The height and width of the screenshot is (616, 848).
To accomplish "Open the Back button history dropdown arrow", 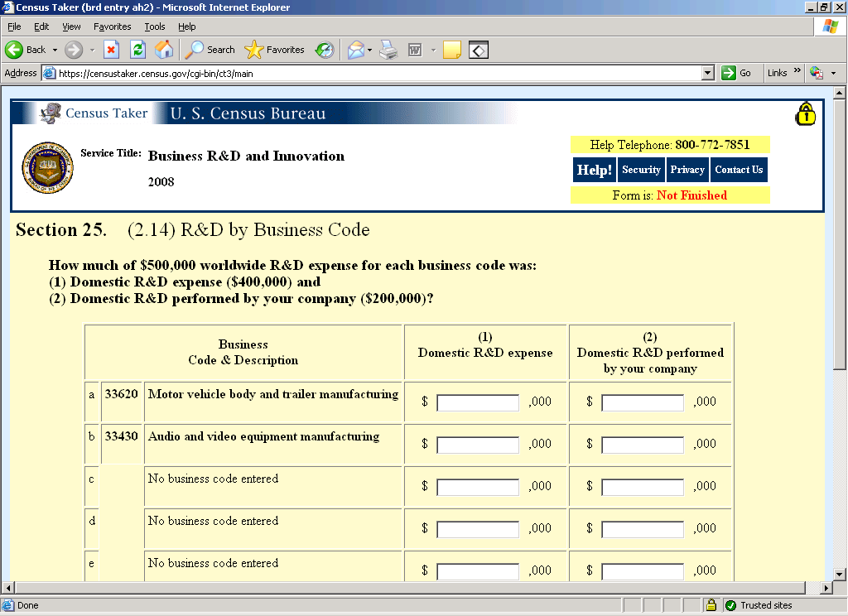I will coord(55,50).
